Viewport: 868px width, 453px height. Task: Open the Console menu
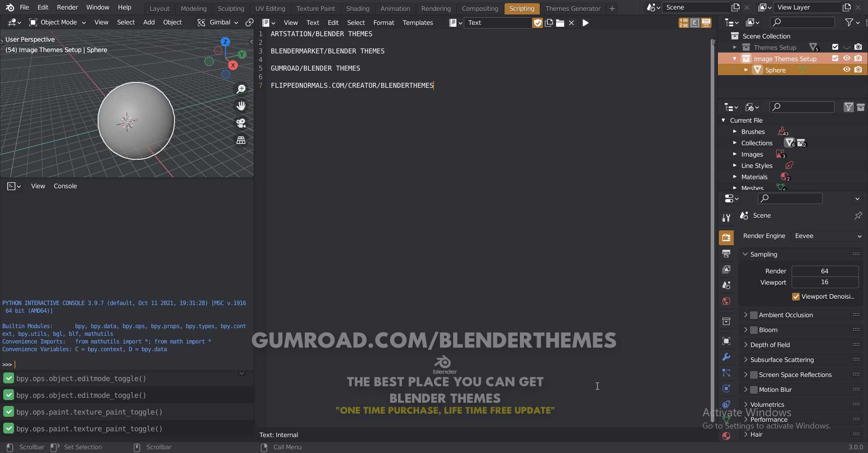[65, 186]
